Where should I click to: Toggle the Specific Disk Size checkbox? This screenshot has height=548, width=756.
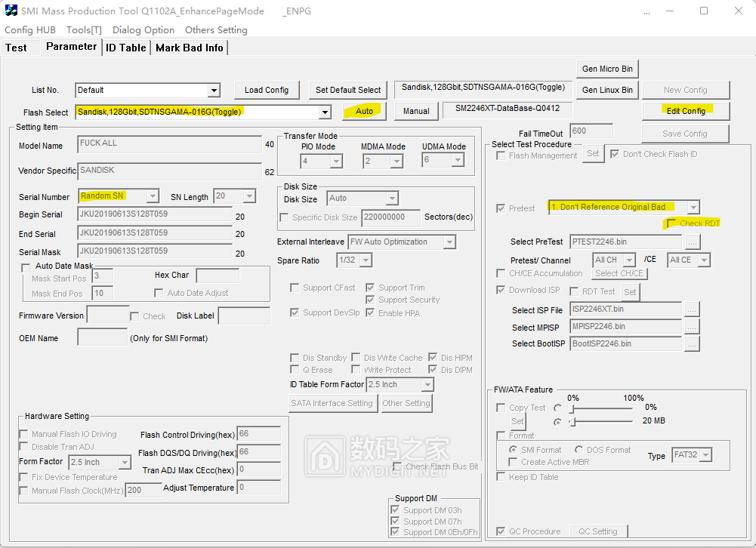285,218
